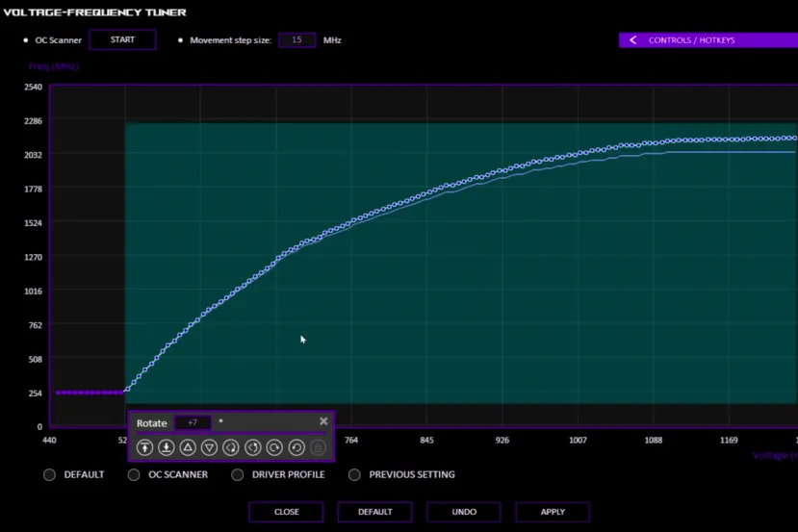The image size is (798, 532).
Task: Click the 1169 voltage axis label
Action: (729, 440)
